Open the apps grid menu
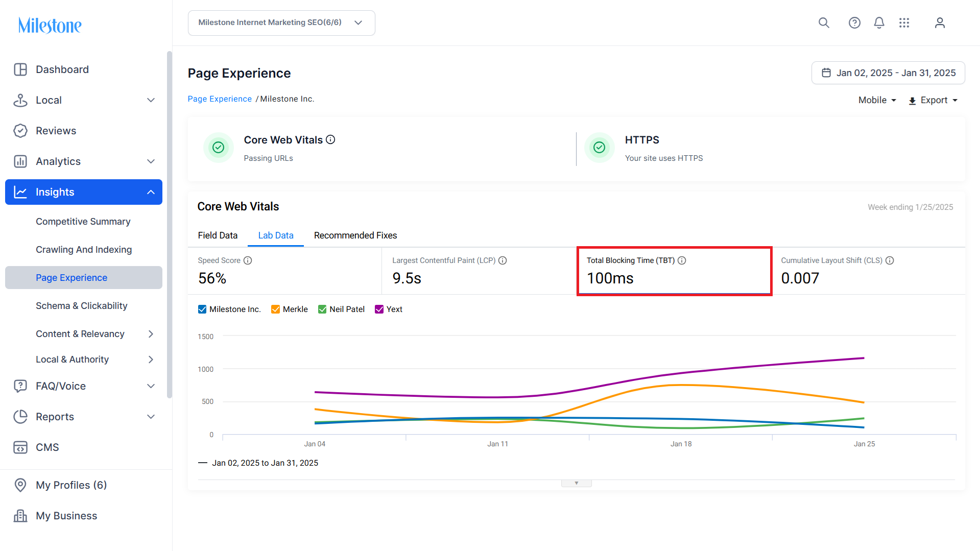Viewport: 980px width, 551px height. tap(904, 23)
